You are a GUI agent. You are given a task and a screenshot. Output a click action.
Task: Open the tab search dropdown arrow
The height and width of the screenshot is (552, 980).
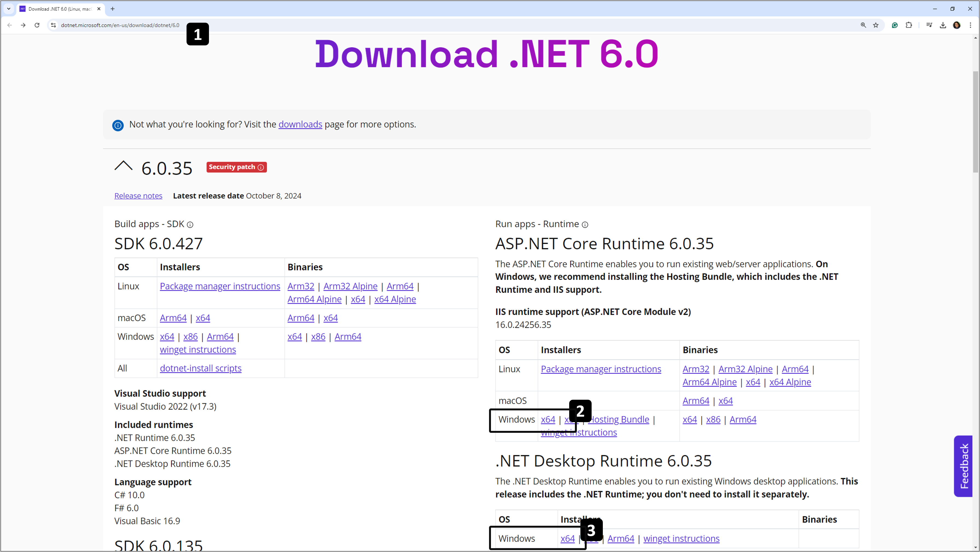8,8
